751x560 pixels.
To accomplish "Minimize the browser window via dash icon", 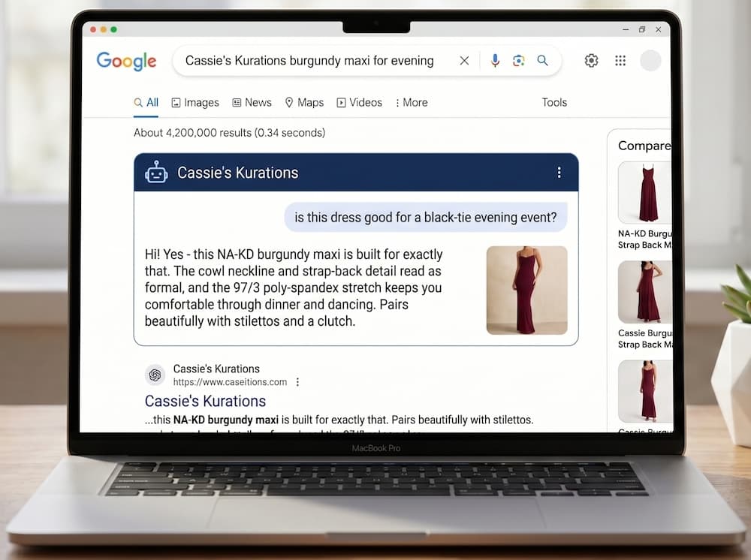I will 626,30.
